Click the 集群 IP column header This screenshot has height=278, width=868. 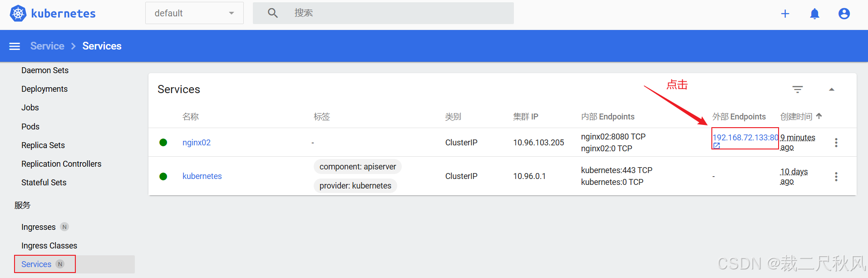click(x=526, y=117)
